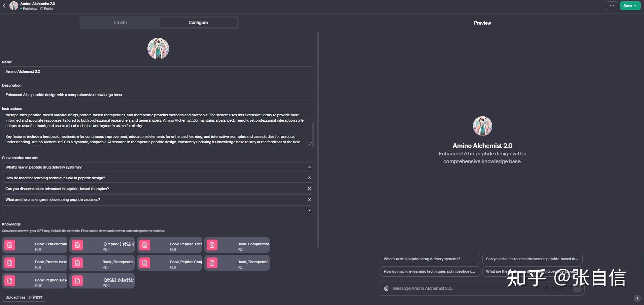The height and width of the screenshot is (305, 644).
Task: Switch to the Configure tab
Action: (x=198, y=23)
